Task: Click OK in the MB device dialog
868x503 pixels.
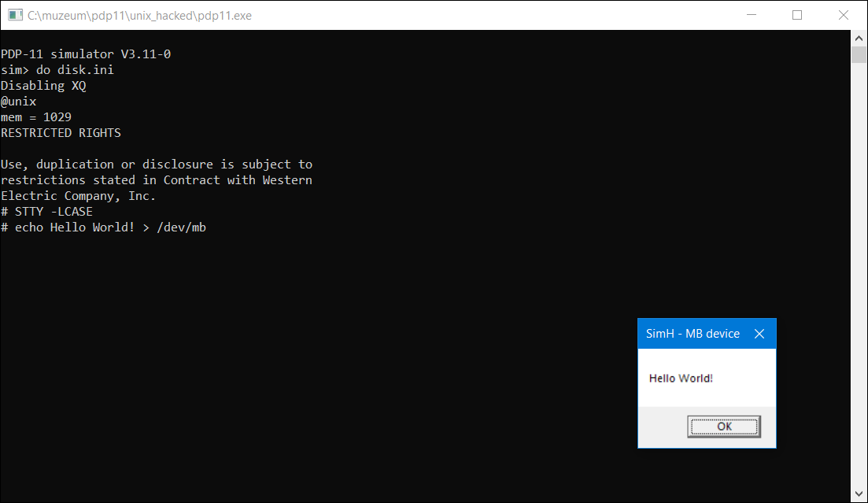Action: 724,427
